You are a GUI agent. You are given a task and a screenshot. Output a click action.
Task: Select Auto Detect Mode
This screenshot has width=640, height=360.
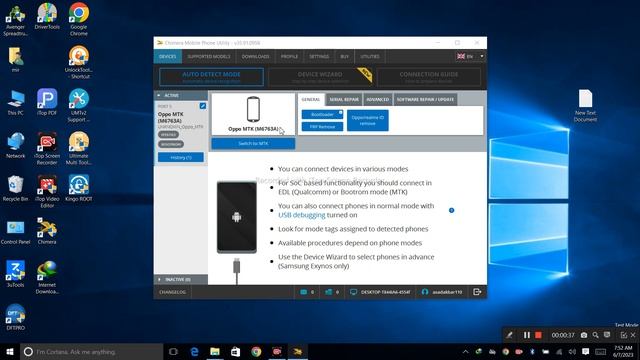pos(211,77)
